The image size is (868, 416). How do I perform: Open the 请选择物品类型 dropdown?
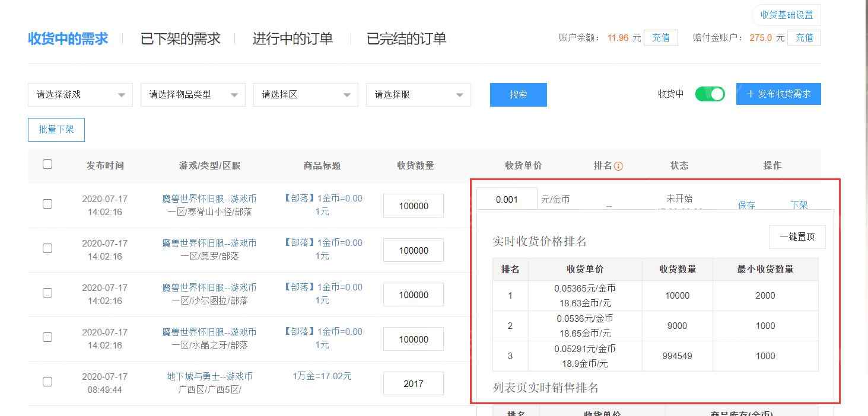point(193,95)
